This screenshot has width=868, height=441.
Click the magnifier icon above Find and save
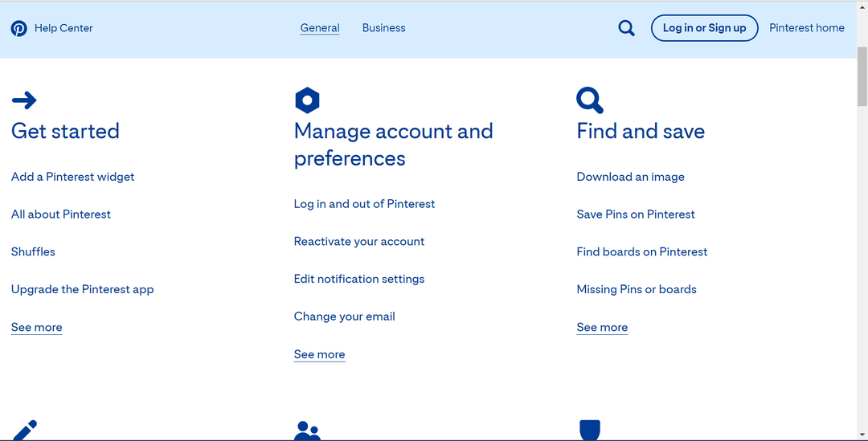pos(590,100)
